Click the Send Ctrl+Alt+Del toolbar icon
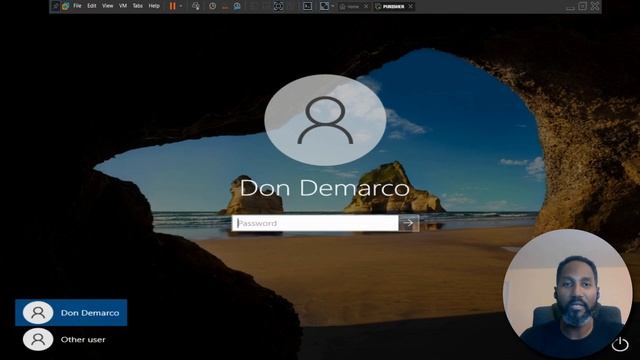The width and height of the screenshot is (640, 360). point(196,6)
